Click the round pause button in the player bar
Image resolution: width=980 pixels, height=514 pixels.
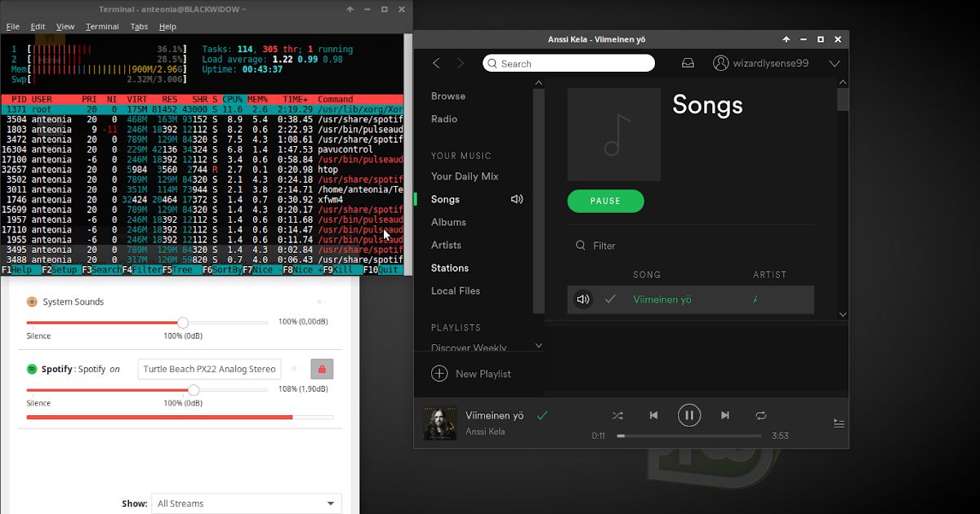click(x=689, y=415)
